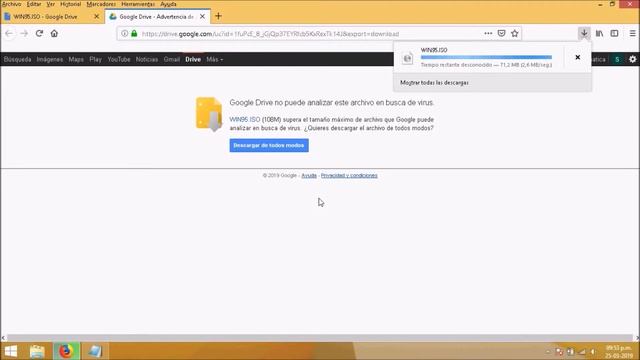Open the network icon in system tray
This screenshot has height=360, width=640.
[582, 351]
